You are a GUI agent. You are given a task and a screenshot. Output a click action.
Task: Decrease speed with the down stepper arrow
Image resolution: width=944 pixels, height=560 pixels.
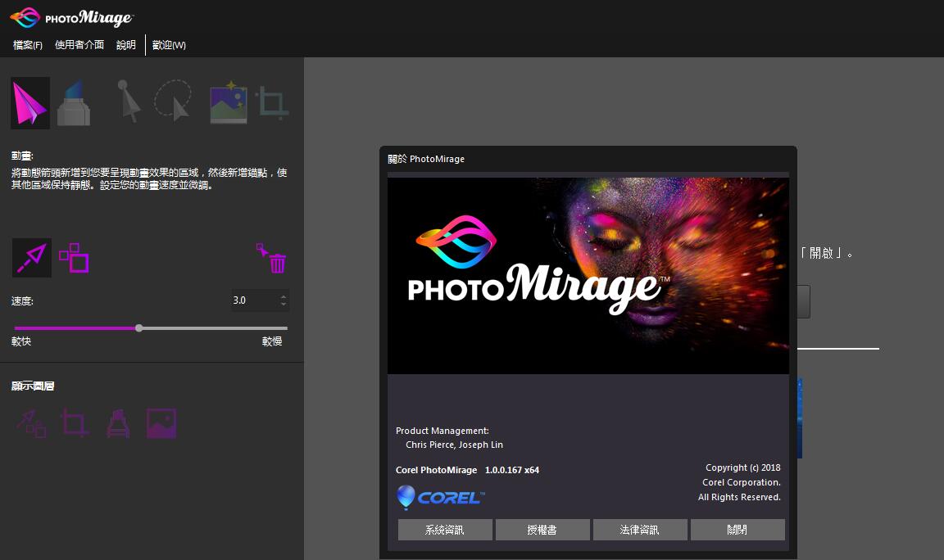pyautogui.click(x=284, y=305)
